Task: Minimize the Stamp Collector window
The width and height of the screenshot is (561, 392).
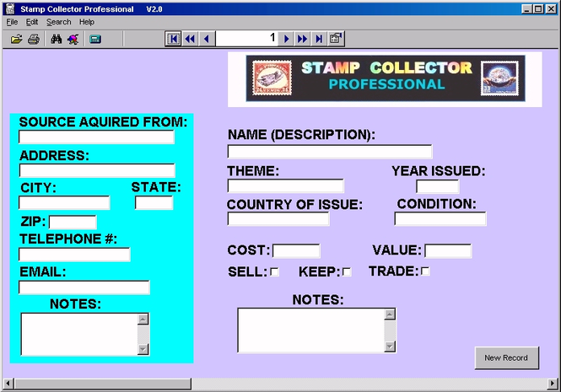Action: 526,9
